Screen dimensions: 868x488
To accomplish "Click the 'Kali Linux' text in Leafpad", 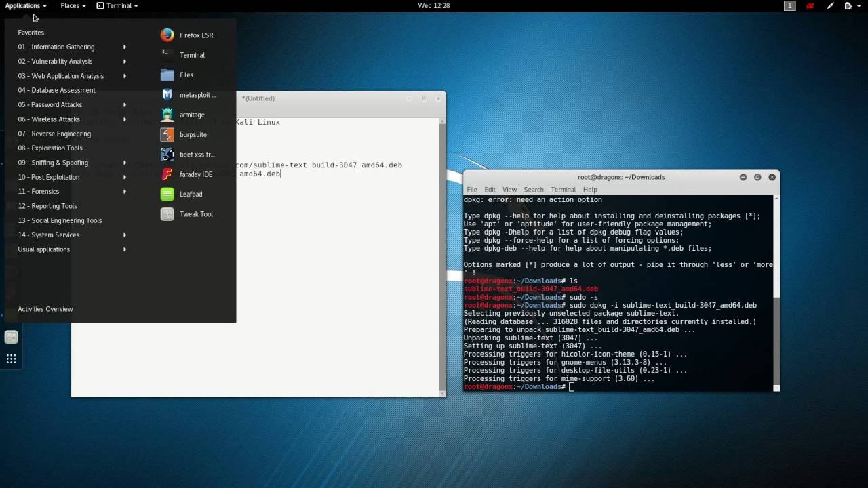I will [x=258, y=122].
